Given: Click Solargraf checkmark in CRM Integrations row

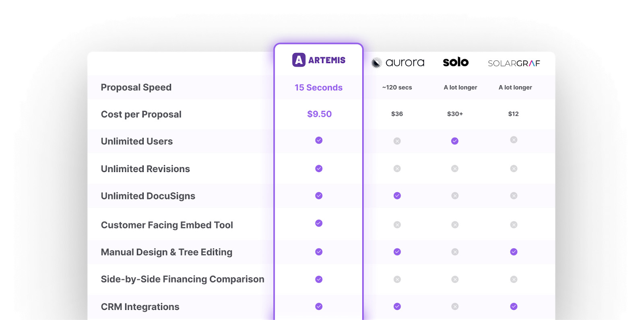Looking at the screenshot, I should click(514, 306).
